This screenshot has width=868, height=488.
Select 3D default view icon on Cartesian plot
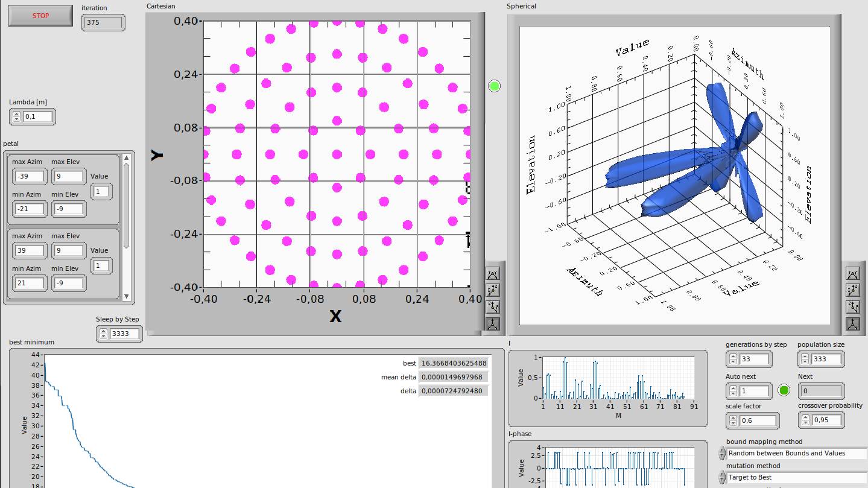pos(493,323)
